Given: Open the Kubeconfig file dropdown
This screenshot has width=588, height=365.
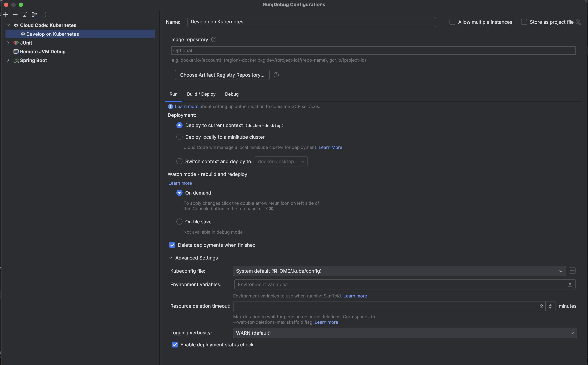Looking at the screenshot, I should click(x=561, y=271).
